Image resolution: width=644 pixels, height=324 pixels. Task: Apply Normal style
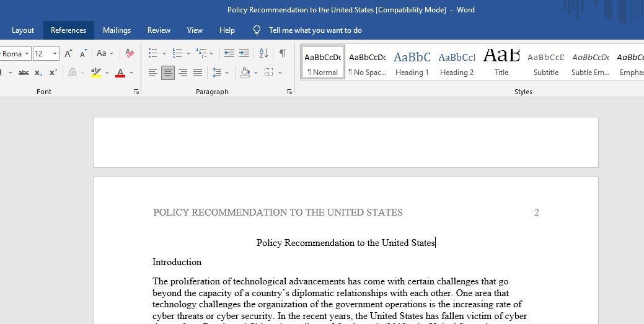click(x=323, y=62)
